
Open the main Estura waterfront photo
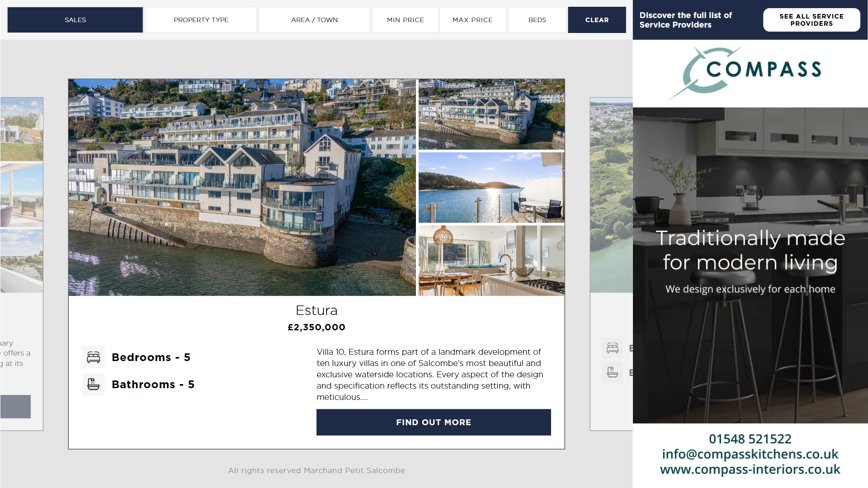242,188
